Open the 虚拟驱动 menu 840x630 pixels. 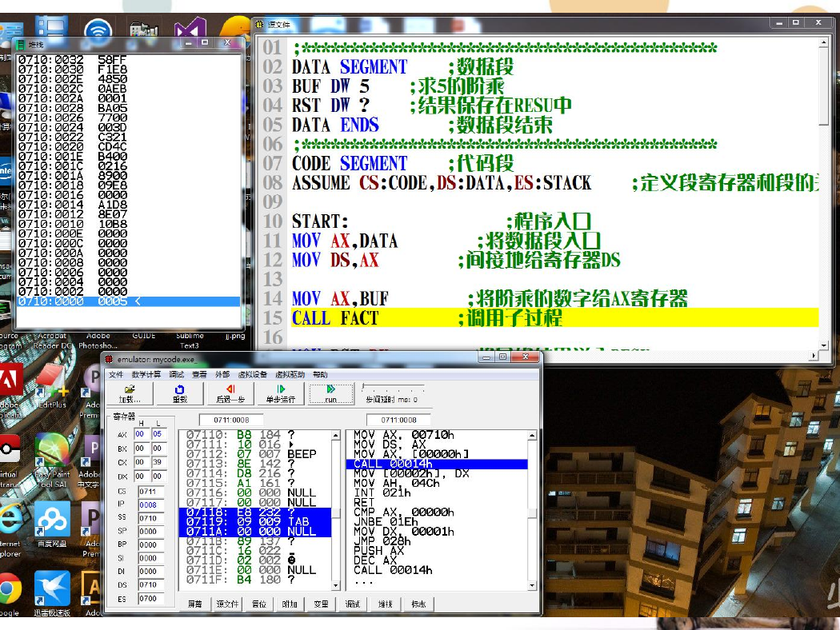290,375
